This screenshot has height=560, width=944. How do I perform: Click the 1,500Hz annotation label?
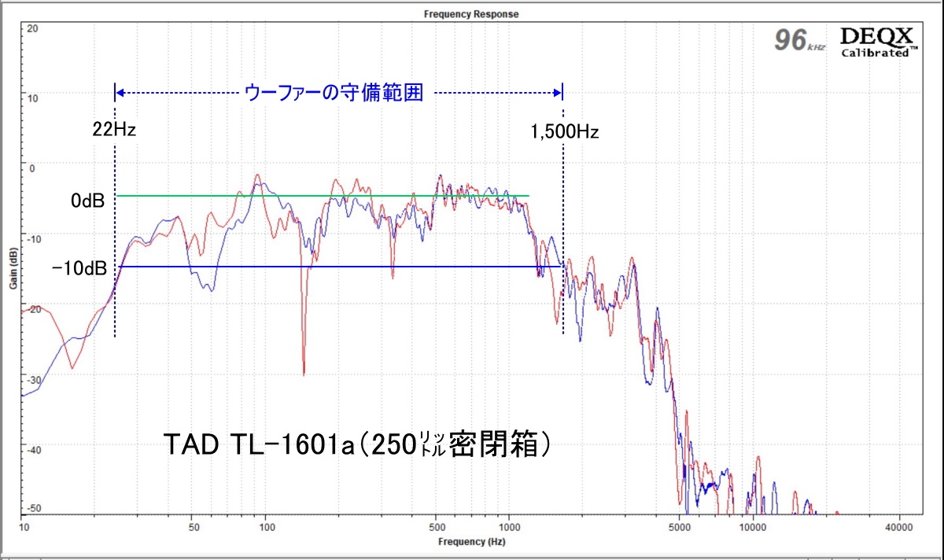(x=565, y=133)
